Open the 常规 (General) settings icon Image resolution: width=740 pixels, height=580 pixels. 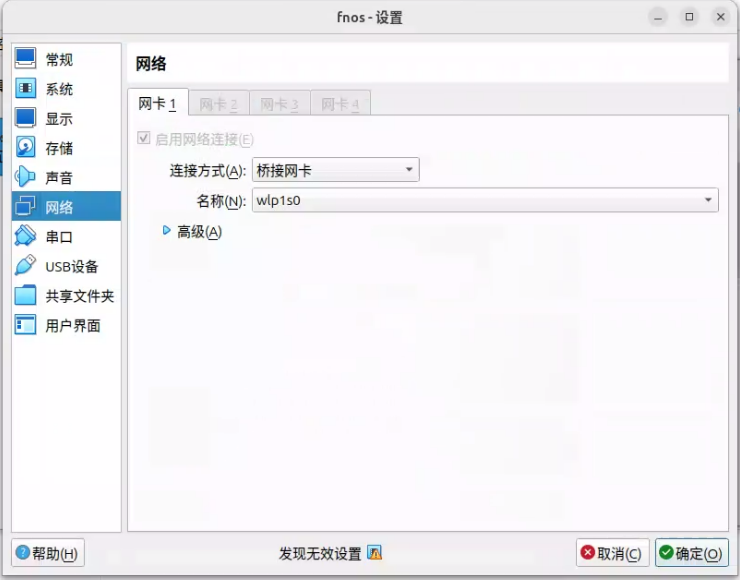25,59
